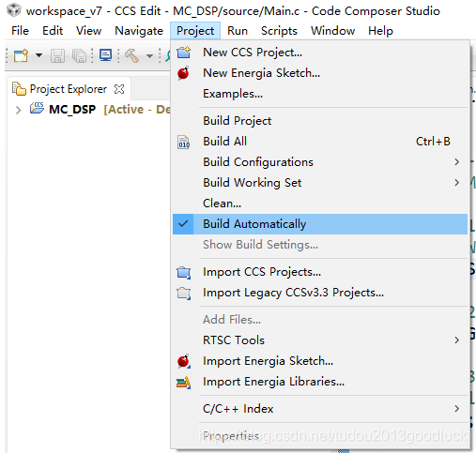Image resolution: width=476 pixels, height=453 pixels.
Task: Close the Project Explorer view tab
Action: (119, 89)
